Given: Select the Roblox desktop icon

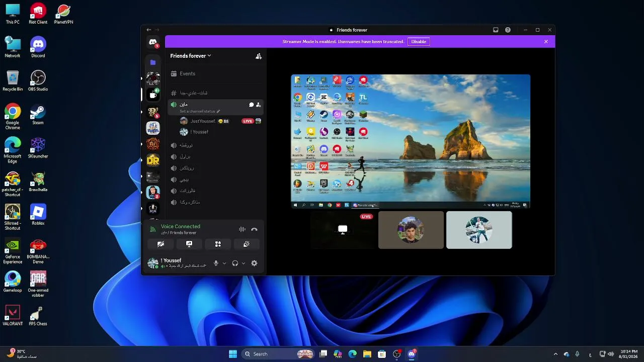Looking at the screenshot, I should click(x=38, y=215).
